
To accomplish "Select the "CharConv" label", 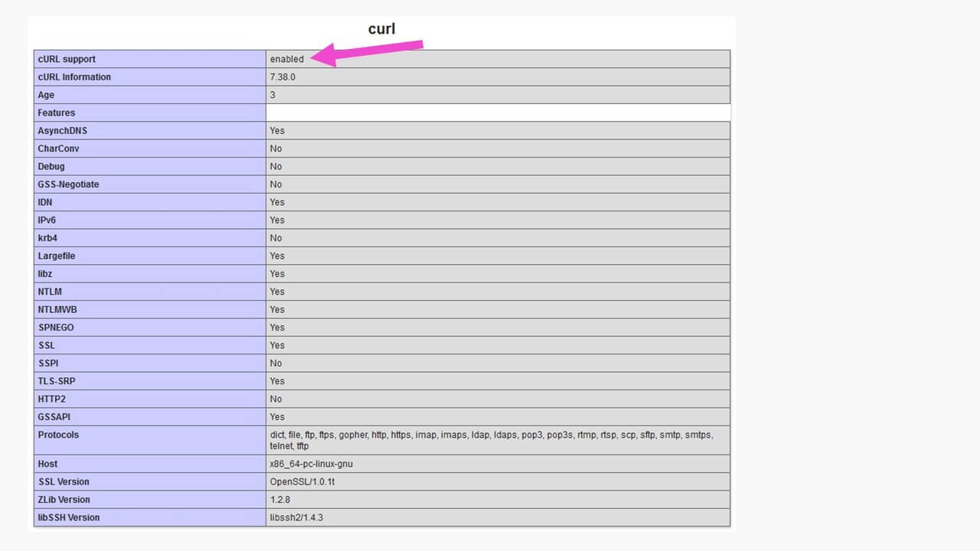I will 58,148.
